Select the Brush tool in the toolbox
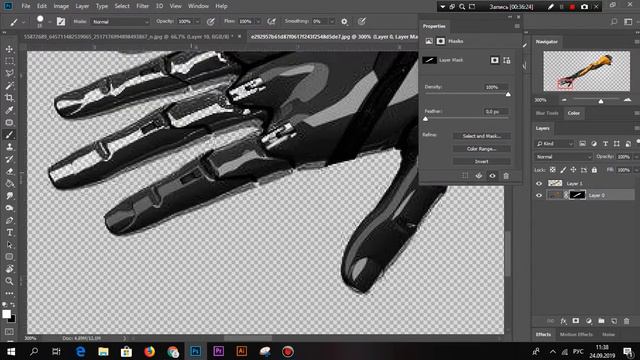640x360 pixels. click(9, 135)
